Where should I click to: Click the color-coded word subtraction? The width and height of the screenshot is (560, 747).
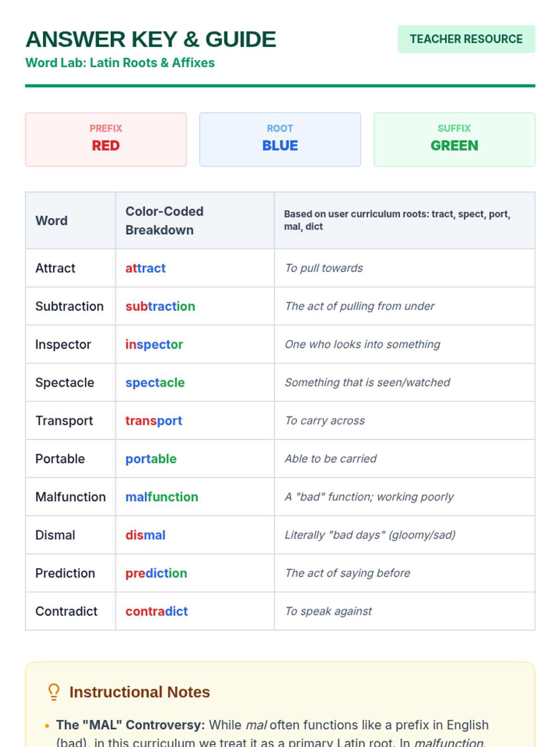click(160, 307)
